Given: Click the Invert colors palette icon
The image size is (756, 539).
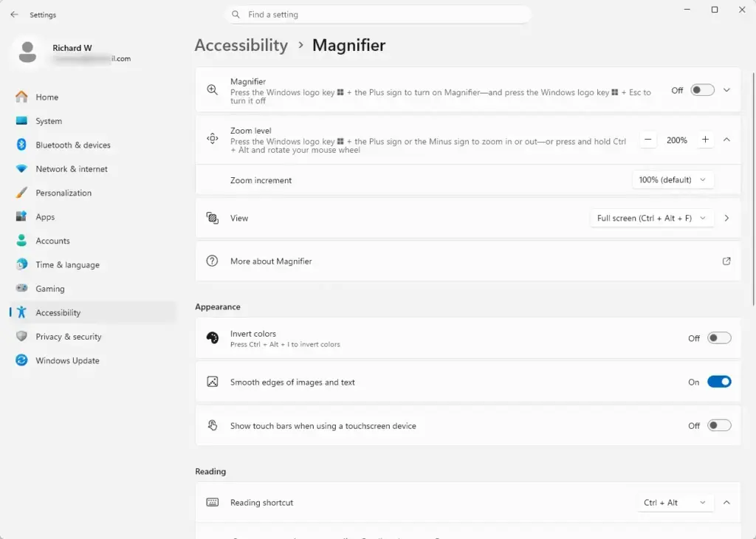Looking at the screenshot, I should tap(212, 337).
